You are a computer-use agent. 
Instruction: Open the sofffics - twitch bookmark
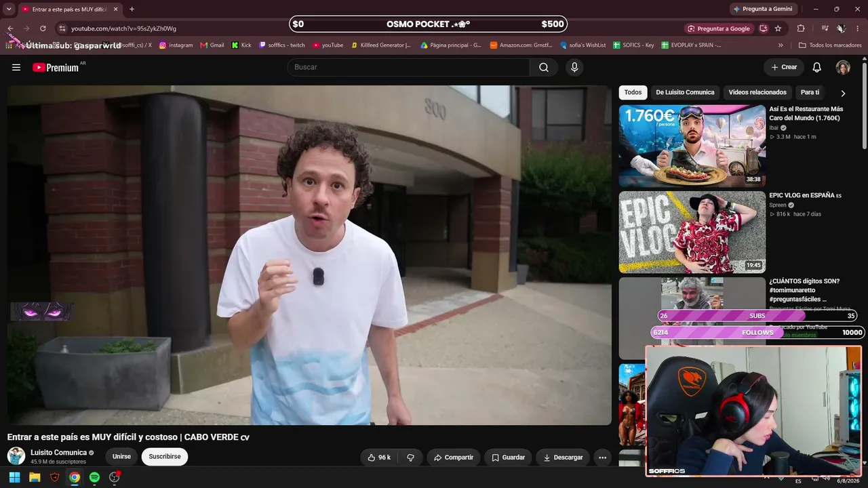click(x=282, y=45)
